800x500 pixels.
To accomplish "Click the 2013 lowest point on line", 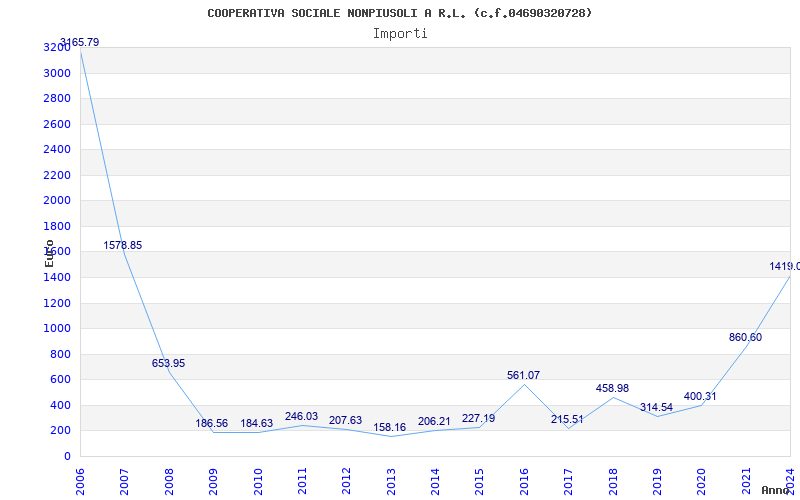I will click(x=391, y=436).
